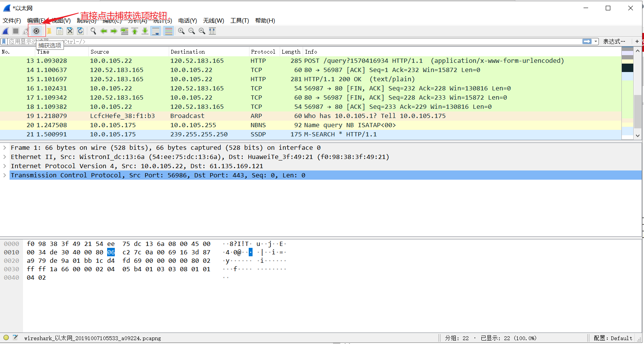This screenshot has width=644, height=344.
Task: Select packet 13 HTTP POST /query row
Action: point(311,61)
